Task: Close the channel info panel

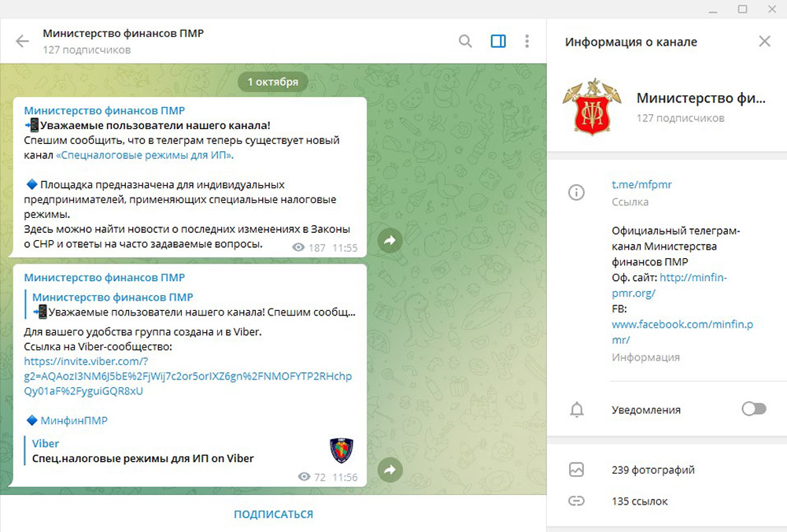Action: (764, 41)
